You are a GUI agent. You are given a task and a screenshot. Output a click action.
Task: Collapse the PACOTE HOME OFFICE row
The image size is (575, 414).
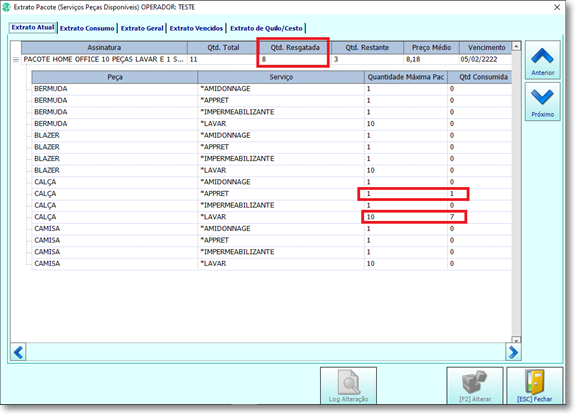tap(16, 59)
